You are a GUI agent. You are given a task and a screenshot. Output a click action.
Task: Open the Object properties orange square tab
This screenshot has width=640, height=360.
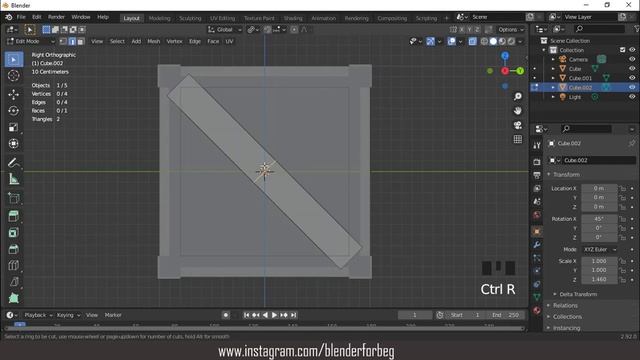click(x=537, y=231)
